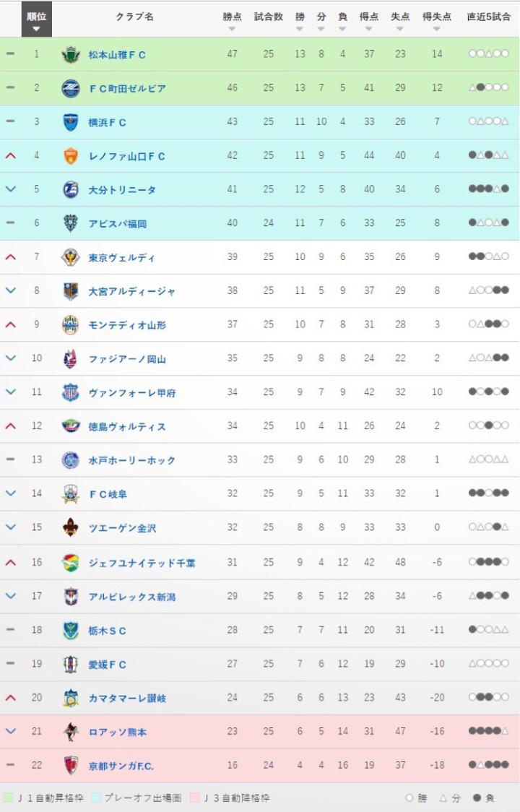Click the 直近5試合 results for アビスパ福岡
This screenshot has height=812, width=520.
tap(488, 223)
